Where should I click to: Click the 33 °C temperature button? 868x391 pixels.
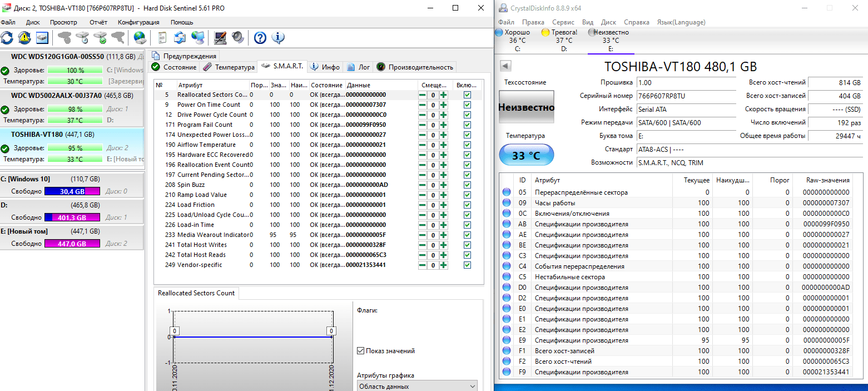pyautogui.click(x=526, y=155)
